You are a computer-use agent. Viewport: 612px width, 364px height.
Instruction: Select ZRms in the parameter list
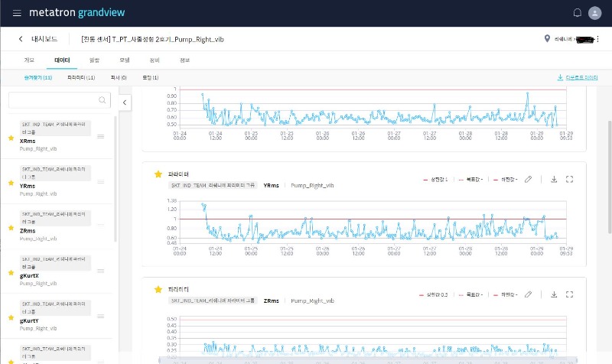coord(28,231)
